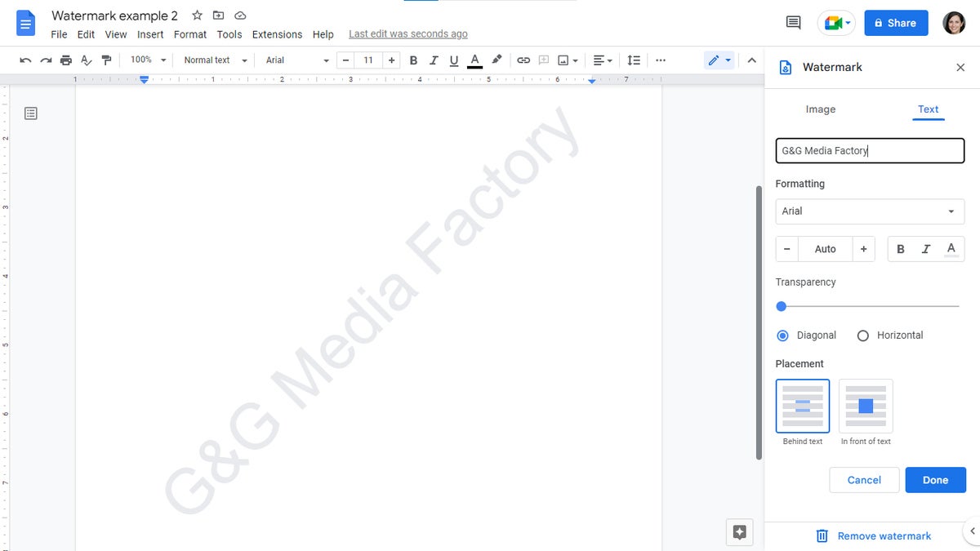The height and width of the screenshot is (551, 980).
Task: Run spelling and grammar check
Action: (87, 60)
